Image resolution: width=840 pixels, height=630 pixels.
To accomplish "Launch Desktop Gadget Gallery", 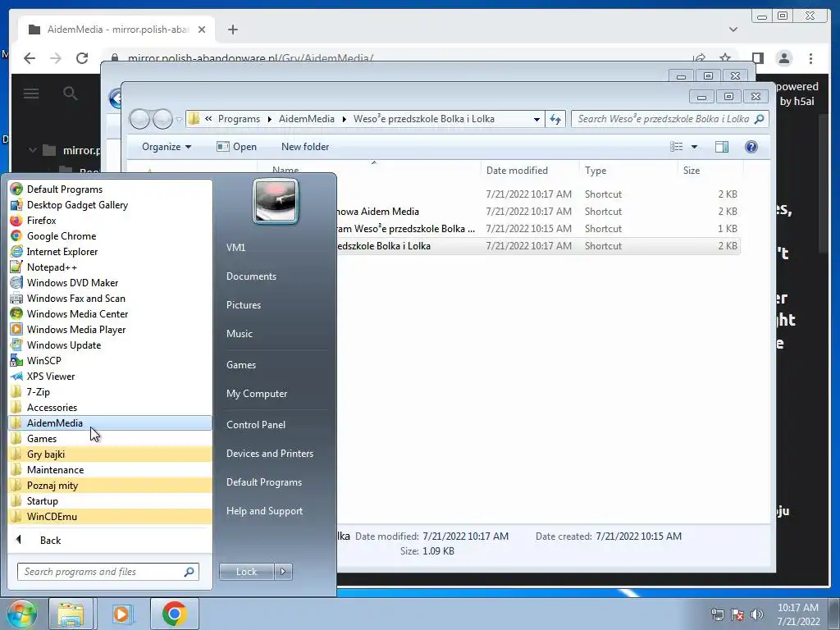I will click(x=110, y=204).
